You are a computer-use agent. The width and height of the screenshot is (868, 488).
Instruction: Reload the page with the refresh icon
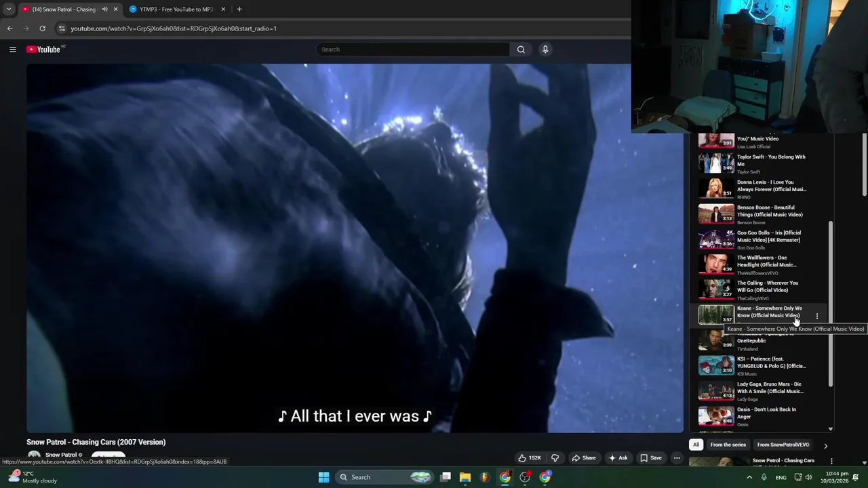tap(42, 28)
